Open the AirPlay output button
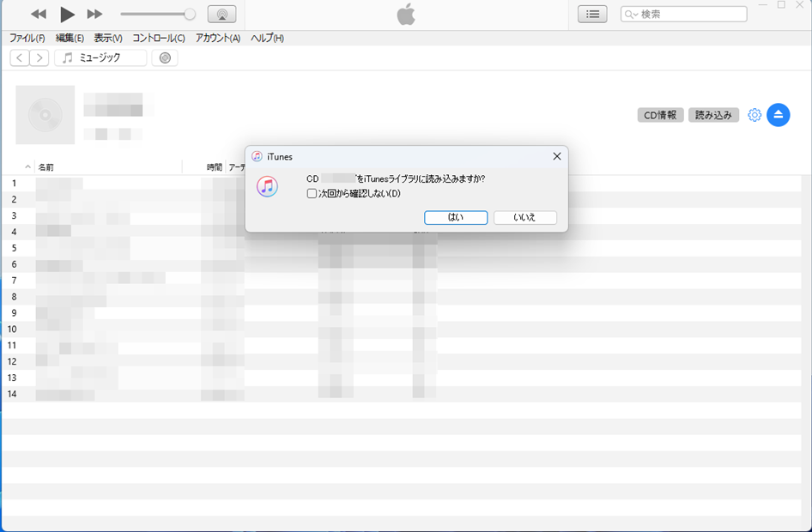Screen dimensions: 812x532 pos(221,14)
